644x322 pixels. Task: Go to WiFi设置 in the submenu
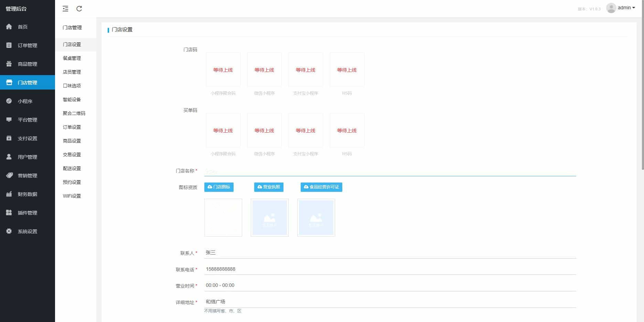72,196
